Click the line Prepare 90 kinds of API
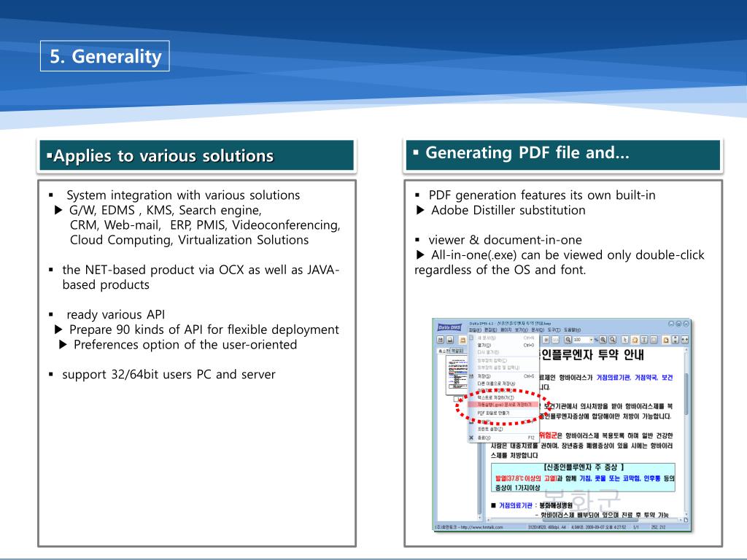 (x=204, y=330)
